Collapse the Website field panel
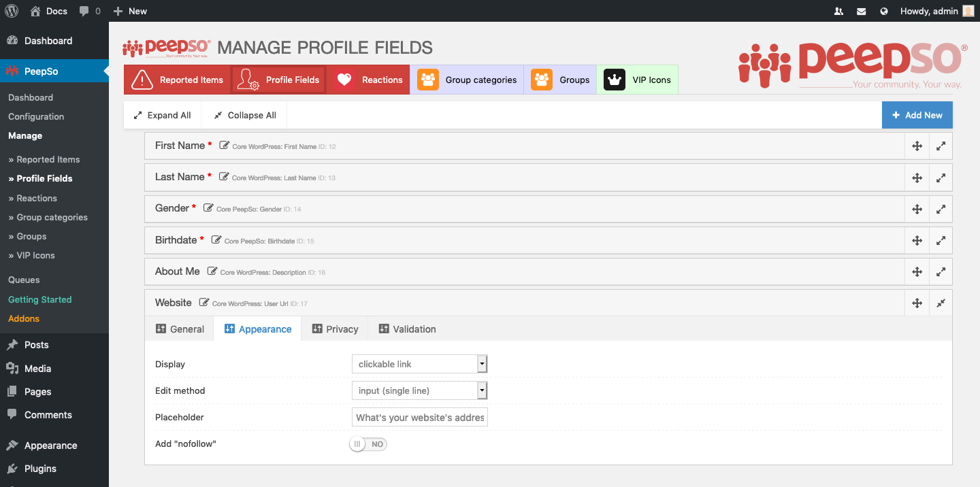Viewport: 980px width, 487px height. 941,303
